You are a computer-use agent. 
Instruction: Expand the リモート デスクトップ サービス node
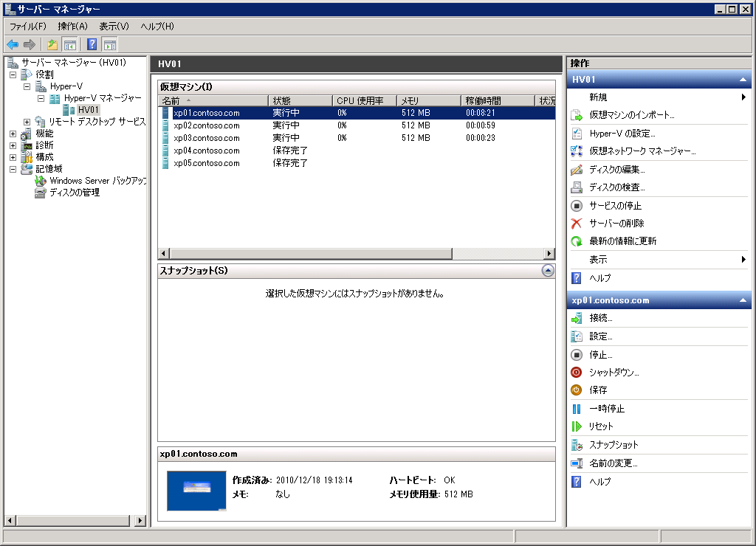tap(27, 122)
